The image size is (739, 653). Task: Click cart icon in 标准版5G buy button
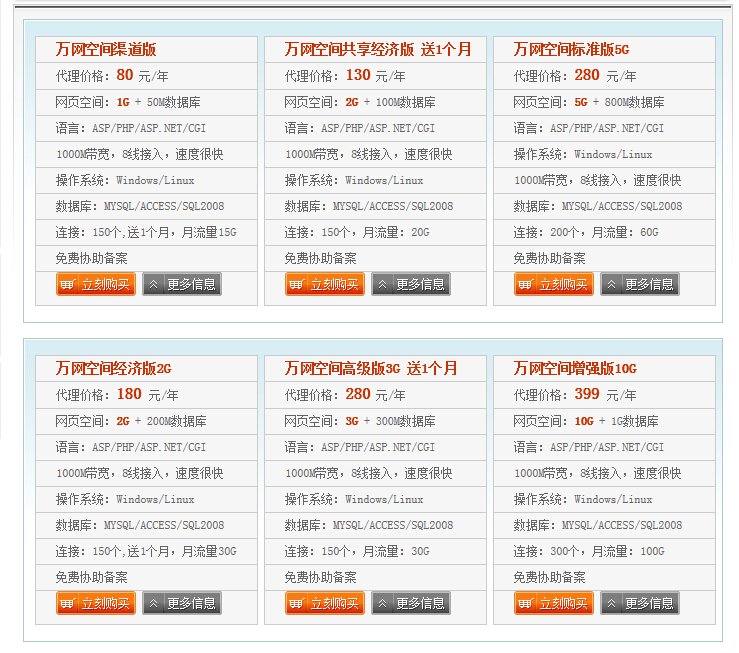coord(526,284)
